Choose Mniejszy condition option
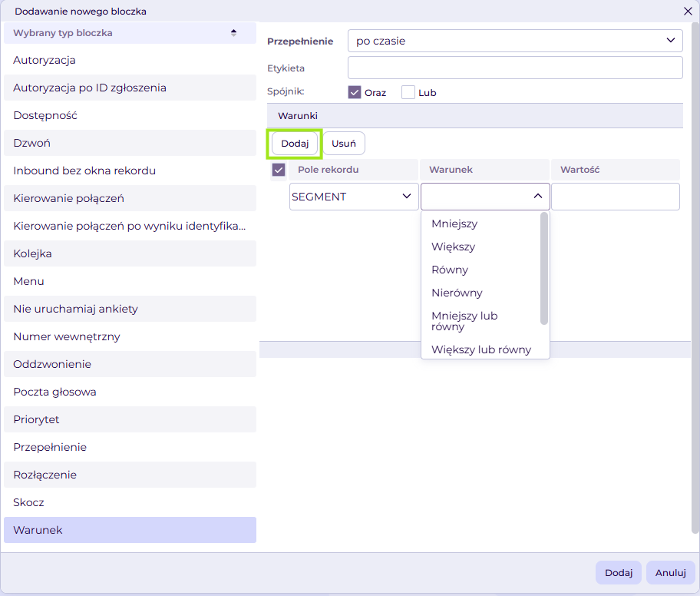 [x=480, y=223]
